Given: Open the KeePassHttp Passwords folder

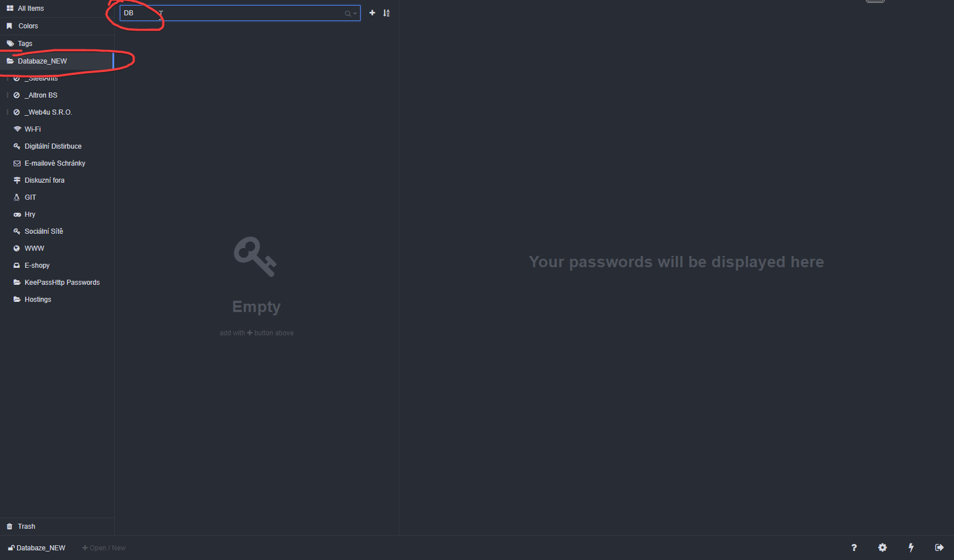Looking at the screenshot, I should coord(61,282).
